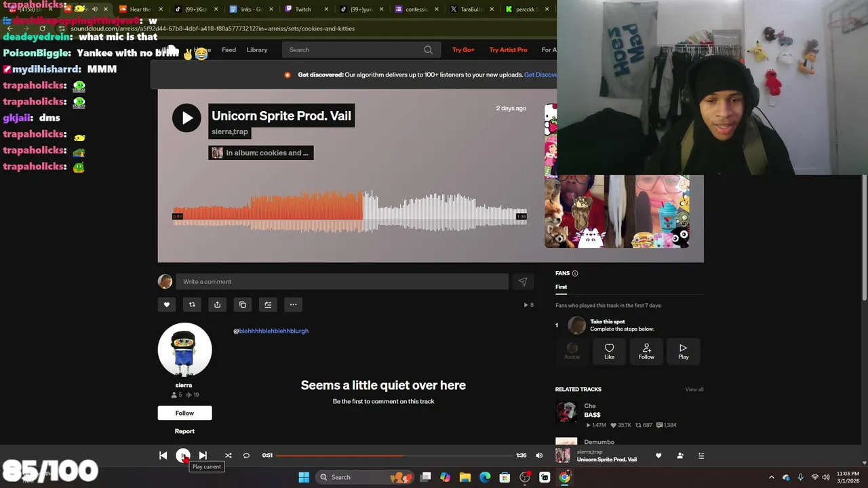Open Try Go+ link
Image resolution: width=868 pixels, height=488 pixels.
point(463,49)
